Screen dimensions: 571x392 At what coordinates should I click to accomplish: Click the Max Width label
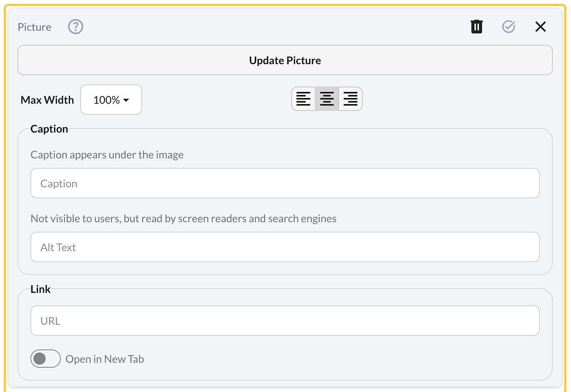click(47, 100)
